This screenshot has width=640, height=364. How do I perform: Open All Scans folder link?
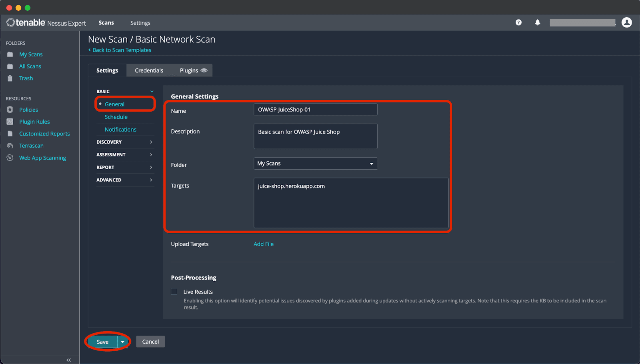click(30, 66)
